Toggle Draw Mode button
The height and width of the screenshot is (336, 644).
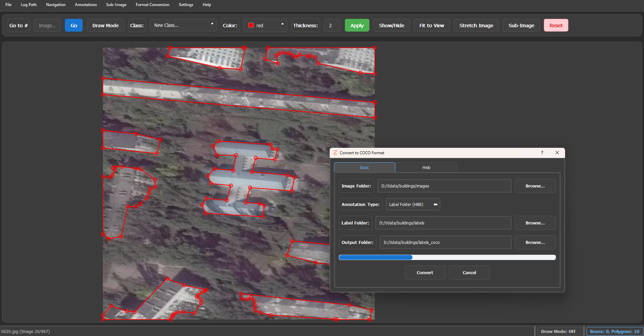105,26
